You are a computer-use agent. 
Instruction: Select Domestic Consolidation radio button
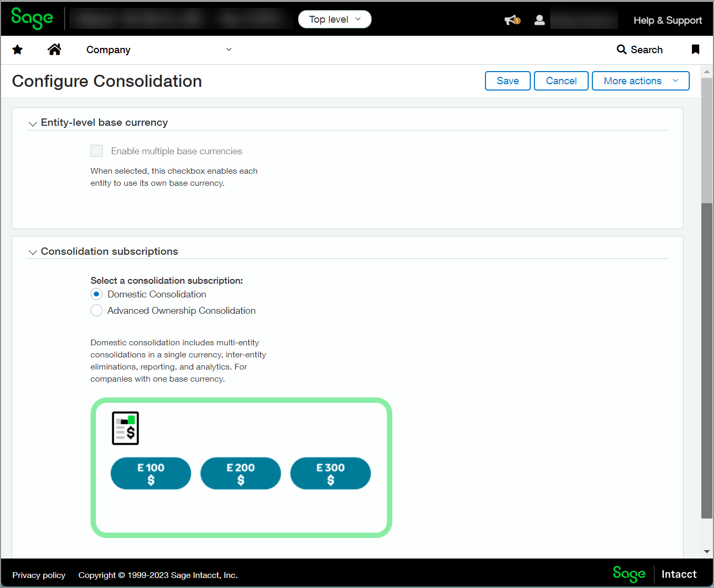tap(97, 294)
